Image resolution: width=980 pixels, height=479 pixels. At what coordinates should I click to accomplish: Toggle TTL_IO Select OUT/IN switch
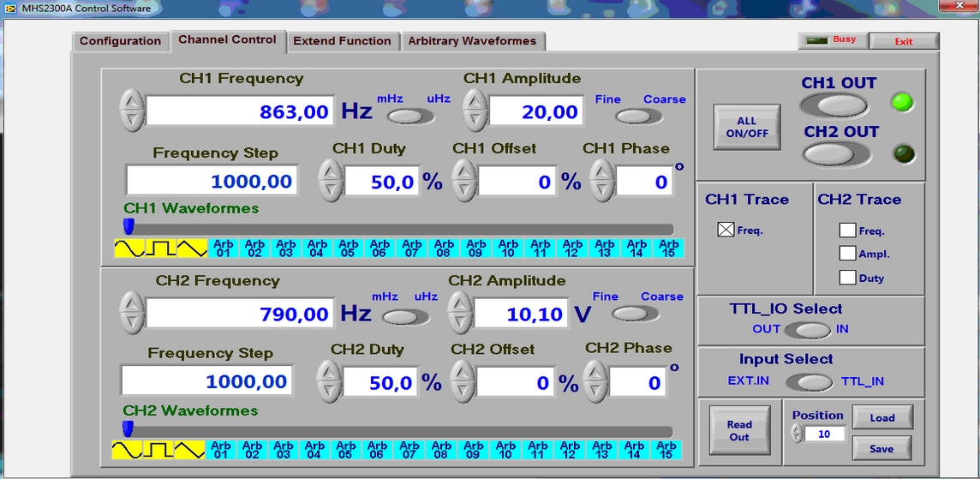point(808,330)
